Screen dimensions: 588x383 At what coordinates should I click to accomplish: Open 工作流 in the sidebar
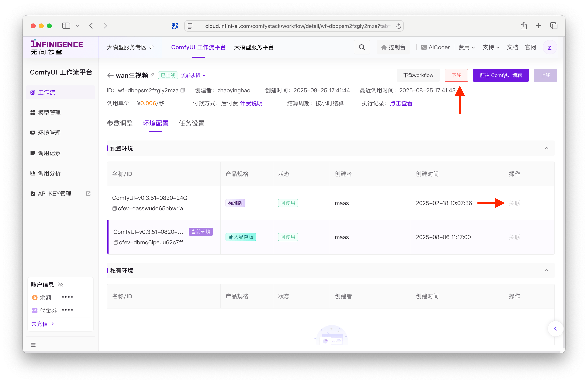click(61, 92)
